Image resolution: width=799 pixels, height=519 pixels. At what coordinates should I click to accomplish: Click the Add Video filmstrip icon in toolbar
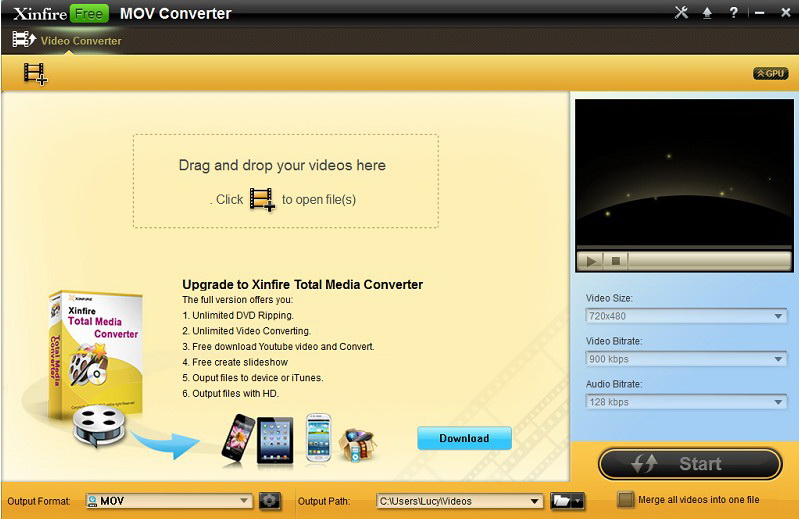(x=35, y=74)
